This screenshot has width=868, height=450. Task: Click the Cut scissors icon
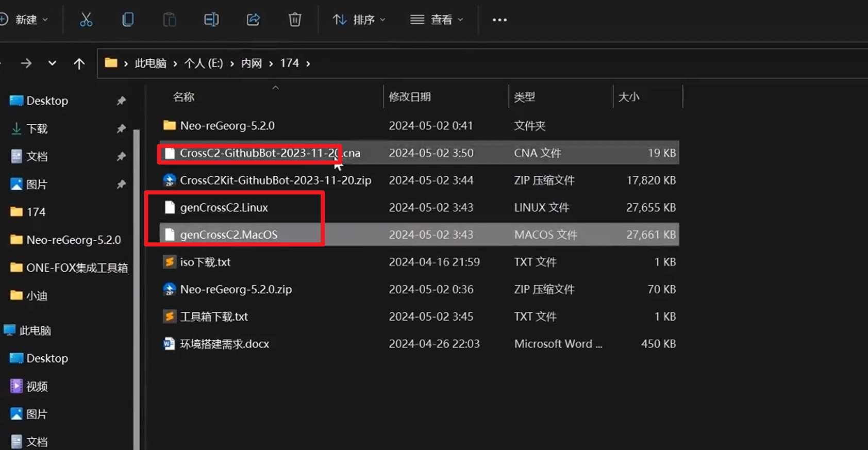pos(86,20)
